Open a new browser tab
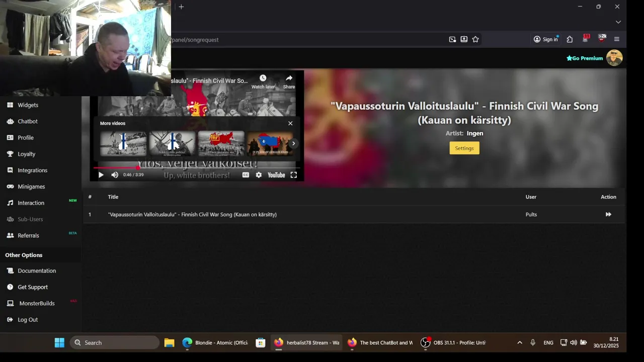Image resolution: width=644 pixels, height=362 pixels. 181,7
